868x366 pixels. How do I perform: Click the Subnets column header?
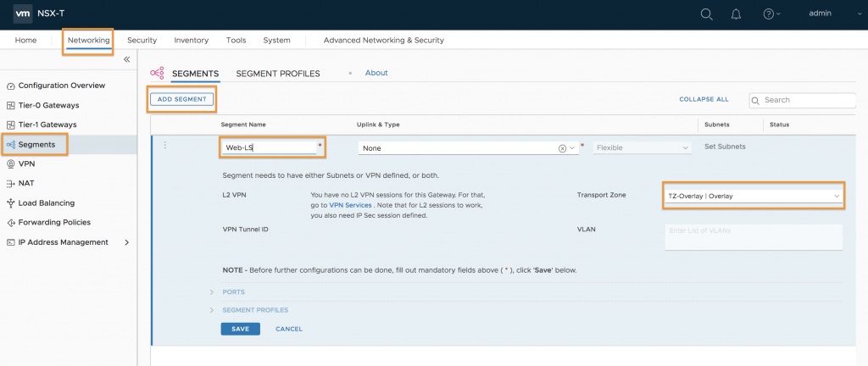pyautogui.click(x=717, y=125)
